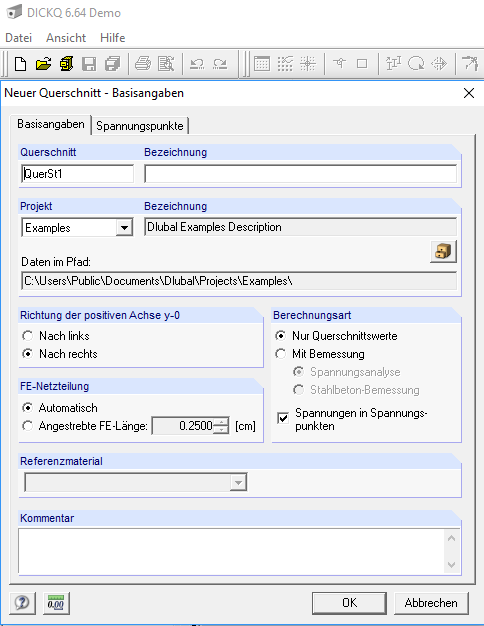Viewport: 484px width, 626px height.
Task: Click the 0.00 decimal places button
Action: coord(56,603)
